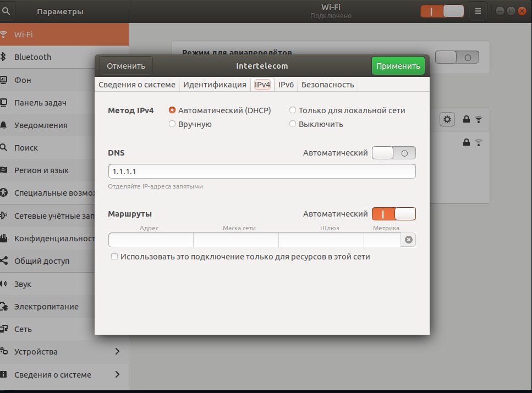Click the route Метрика field
The height and width of the screenshot is (393, 532).
click(x=382, y=240)
